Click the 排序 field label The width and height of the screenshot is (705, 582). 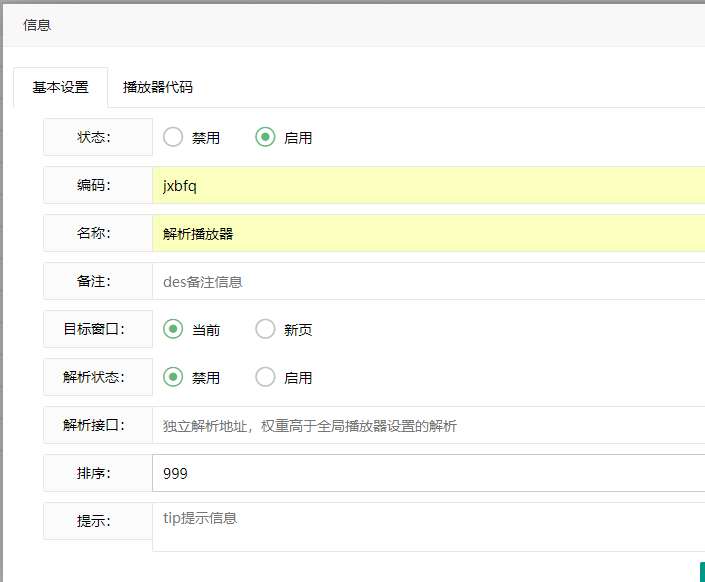(98, 473)
